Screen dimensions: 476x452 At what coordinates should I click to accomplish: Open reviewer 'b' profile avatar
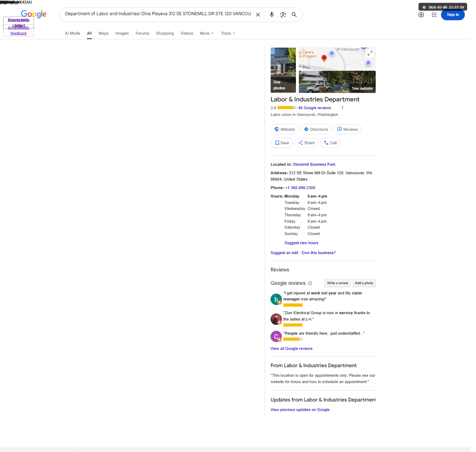[x=276, y=299]
